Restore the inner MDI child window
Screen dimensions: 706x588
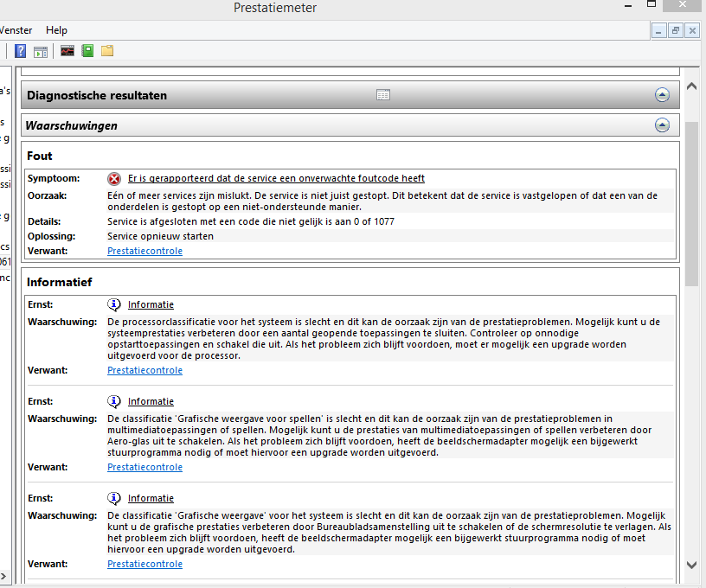(676, 31)
